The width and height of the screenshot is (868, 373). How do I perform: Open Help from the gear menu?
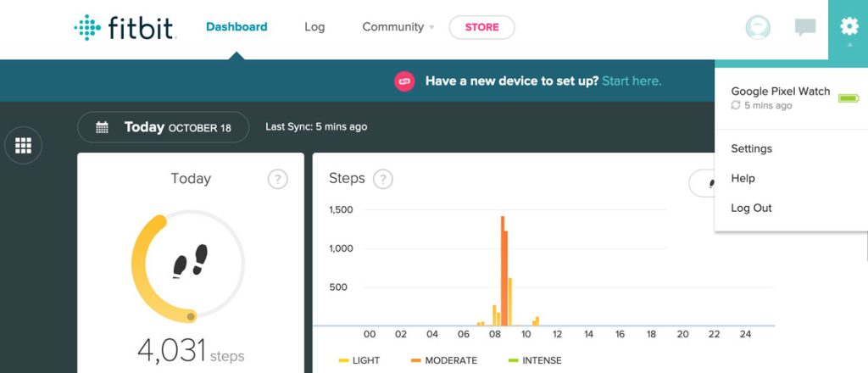(743, 178)
